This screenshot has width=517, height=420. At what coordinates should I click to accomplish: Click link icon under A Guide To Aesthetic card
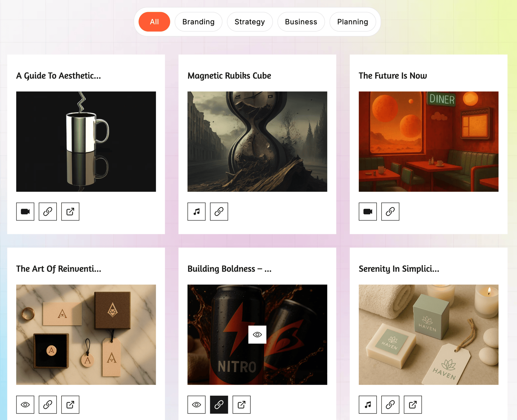[48, 211]
